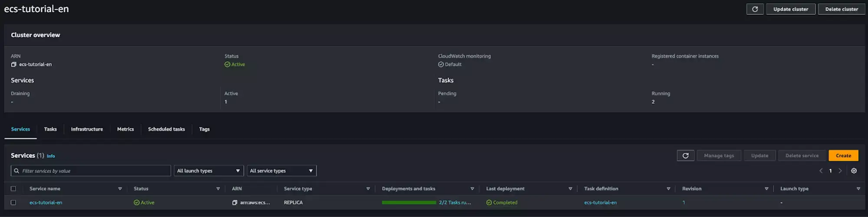Click the Cluster overview heading
The image size is (868, 217).
tap(36, 35)
